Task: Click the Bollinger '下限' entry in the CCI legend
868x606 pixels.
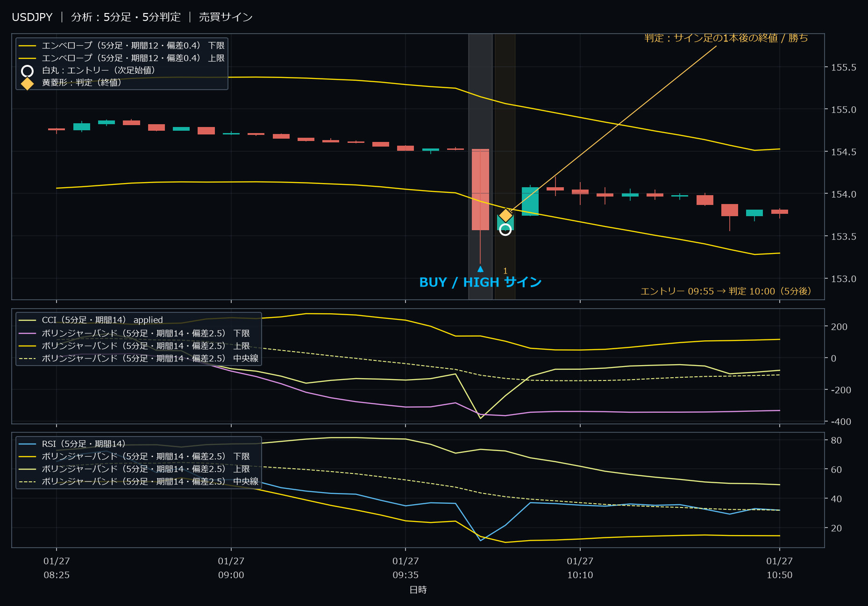Action: pos(134,333)
